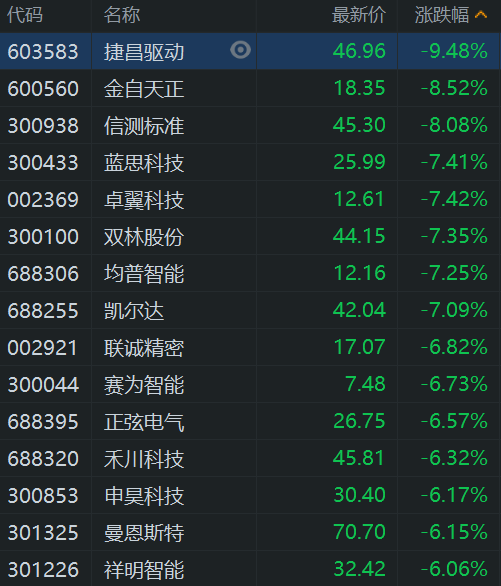Toggle the 涨跌幅 sort arrow
Viewport: 501px width, 586px height.
(x=481, y=15)
